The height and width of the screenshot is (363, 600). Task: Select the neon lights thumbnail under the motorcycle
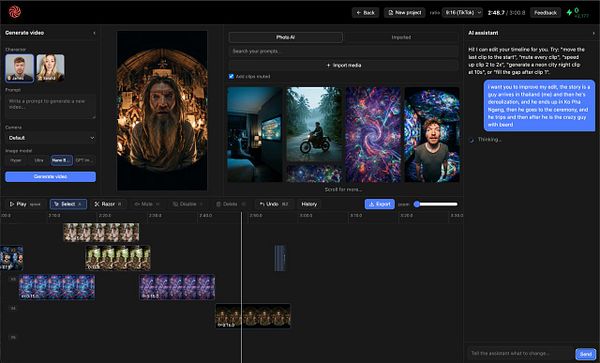(314, 174)
